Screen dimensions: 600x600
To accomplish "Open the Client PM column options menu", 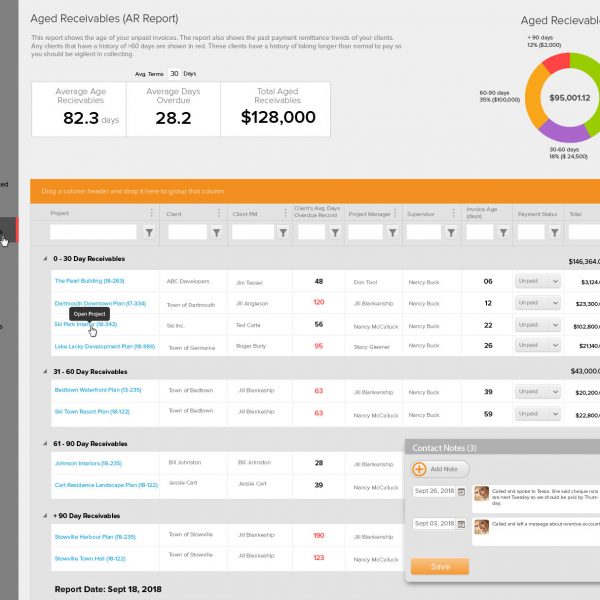I will 285,213.
